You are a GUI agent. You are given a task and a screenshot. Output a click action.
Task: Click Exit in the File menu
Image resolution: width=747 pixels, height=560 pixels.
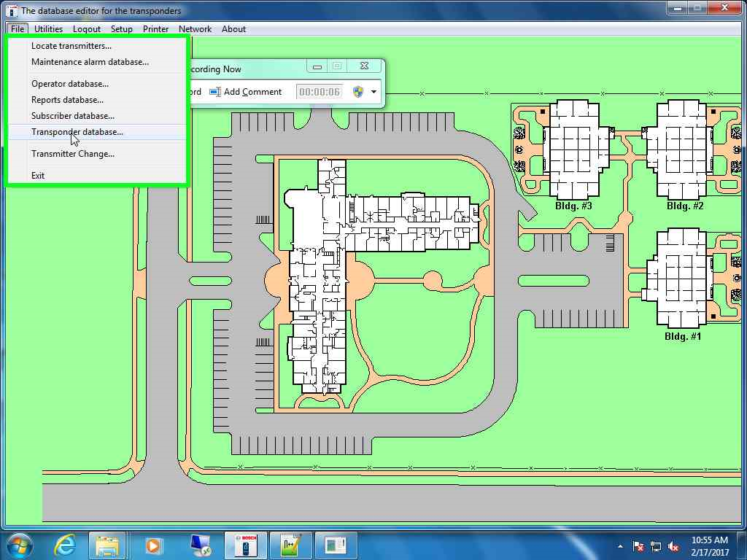[38, 176]
